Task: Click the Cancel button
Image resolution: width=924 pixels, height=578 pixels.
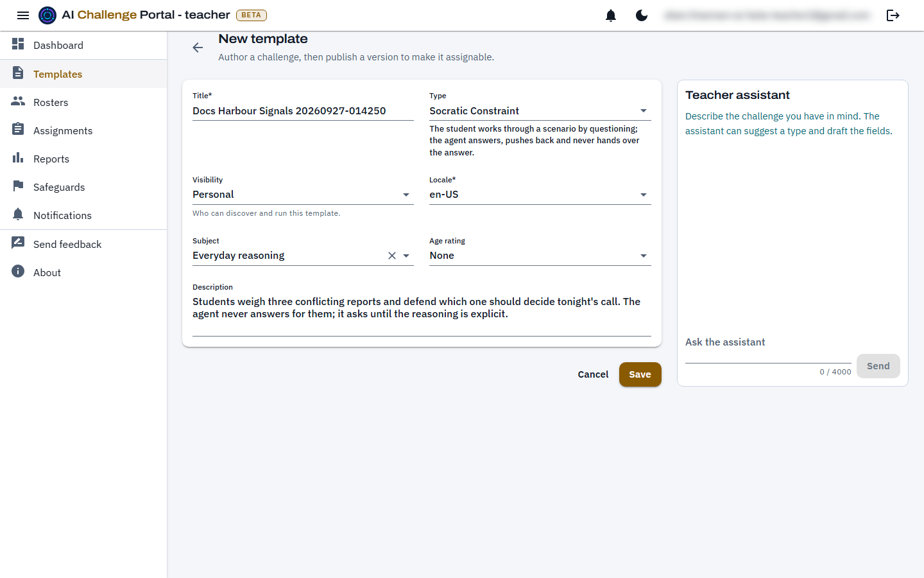Action: (x=593, y=374)
